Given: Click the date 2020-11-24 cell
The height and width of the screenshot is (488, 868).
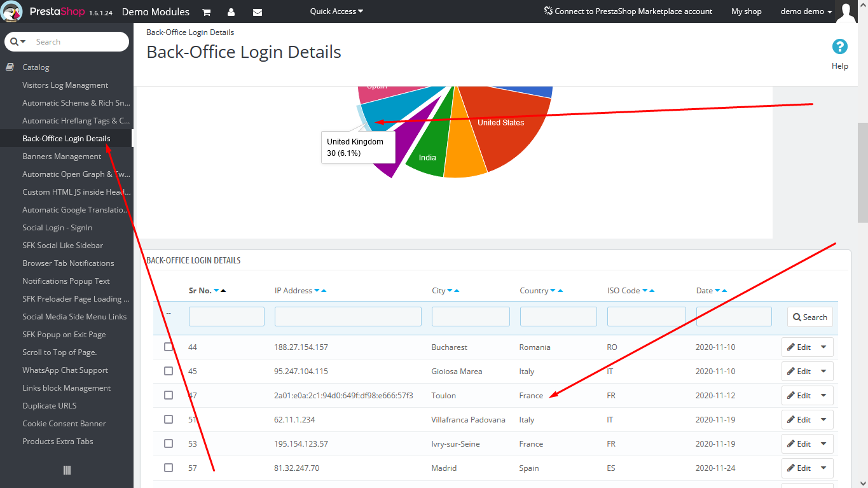Looking at the screenshot, I should (x=715, y=468).
